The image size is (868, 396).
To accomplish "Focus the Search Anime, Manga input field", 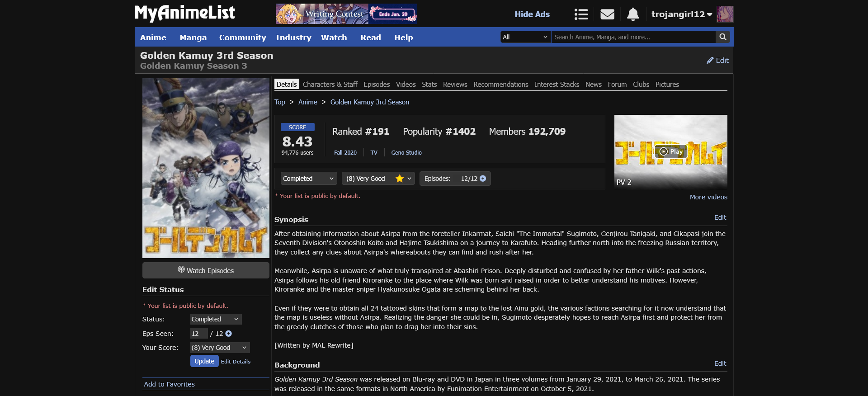I will click(633, 37).
